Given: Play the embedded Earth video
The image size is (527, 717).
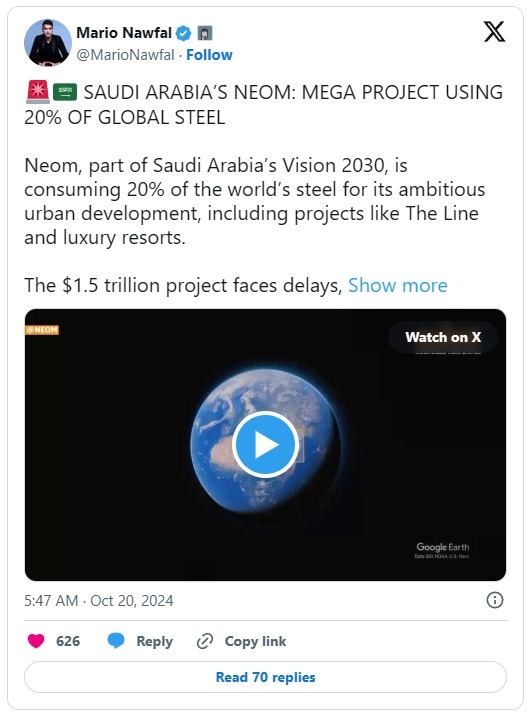Looking at the screenshot, I should [265, 444].
